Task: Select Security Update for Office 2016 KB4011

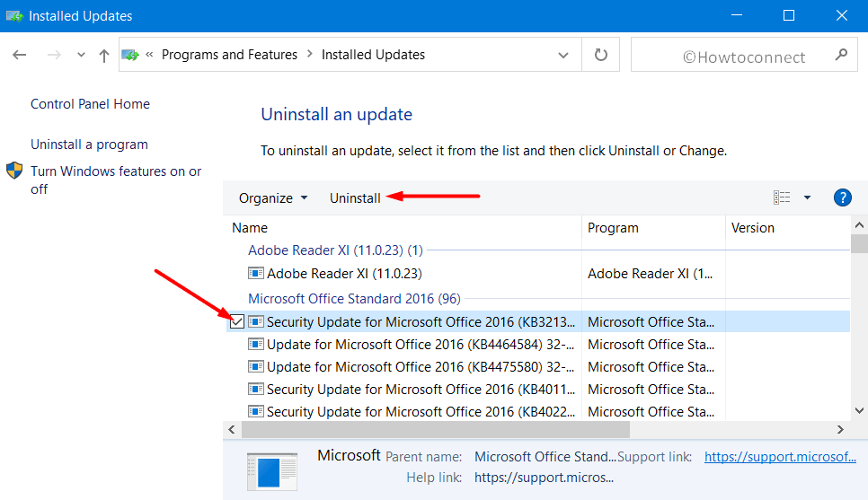Action: (x=538, y=390)
